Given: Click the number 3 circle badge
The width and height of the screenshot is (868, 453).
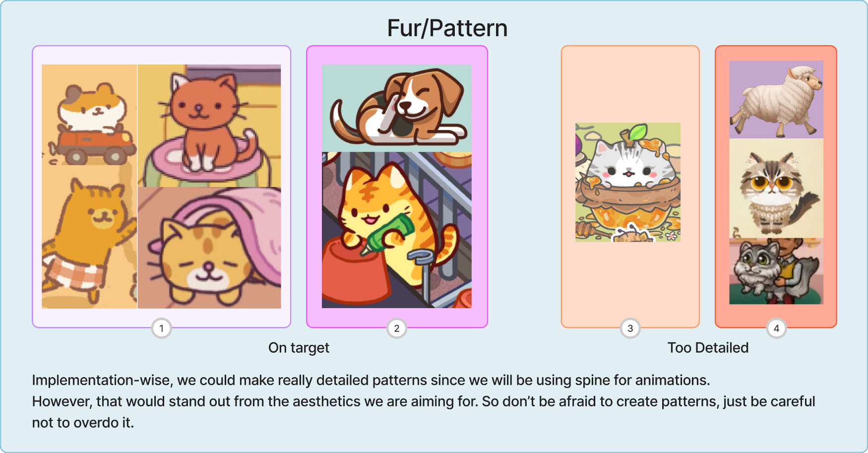Looking at the screenshot, I should pos(630,328).
